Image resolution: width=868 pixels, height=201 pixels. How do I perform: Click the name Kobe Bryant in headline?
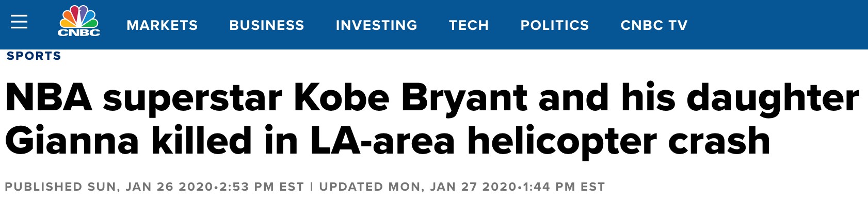coord(411,97)
